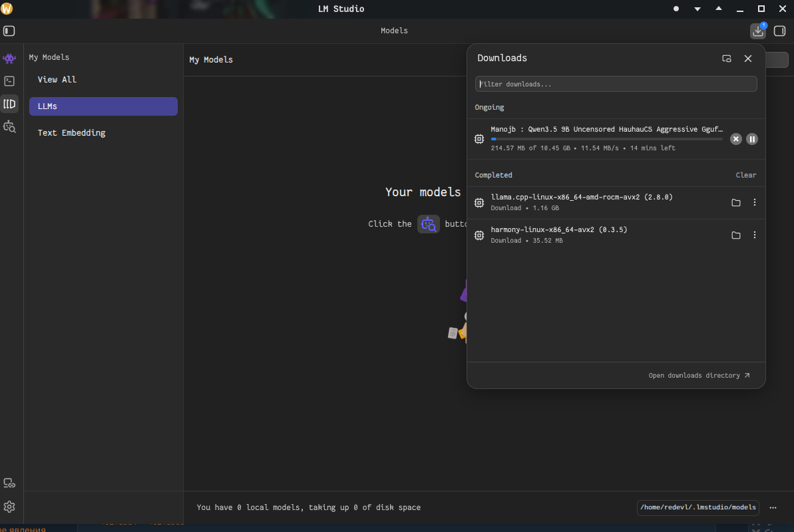This screenshot has width=794, height=532.
Task: Click the Manojb Qwen3.5 9B download title
Action: coord(606,130)
